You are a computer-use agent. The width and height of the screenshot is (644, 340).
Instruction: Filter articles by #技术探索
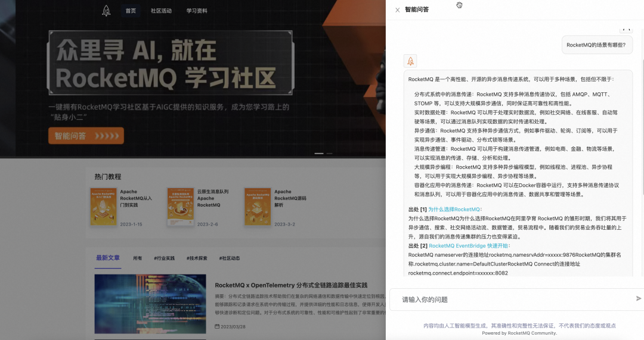pos(197,258)
